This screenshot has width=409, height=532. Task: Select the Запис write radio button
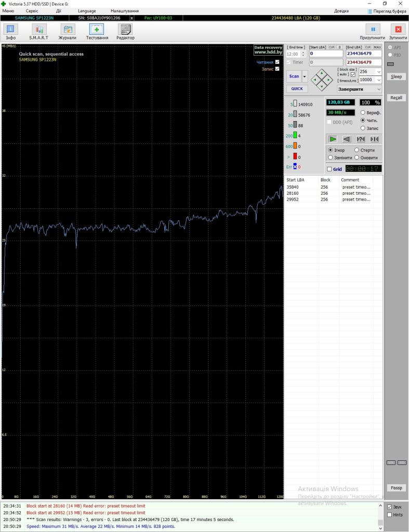(363, 128)
